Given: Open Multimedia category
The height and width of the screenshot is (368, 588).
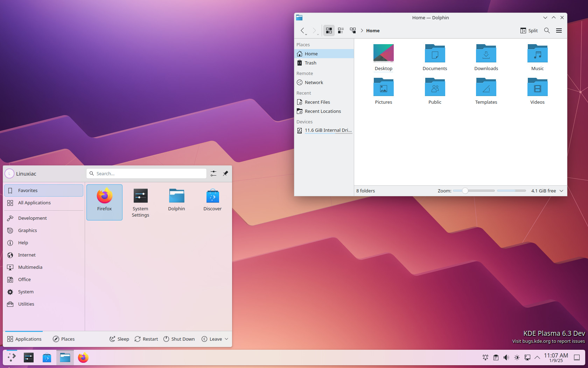Looking at the screenshot, I should click(x=44, y=267).
